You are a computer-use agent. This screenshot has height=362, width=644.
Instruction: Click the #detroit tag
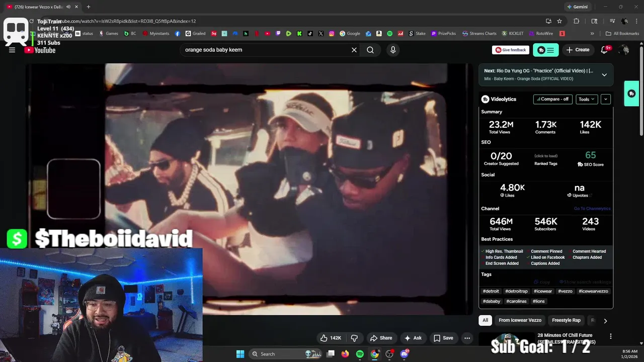[491, 291]
